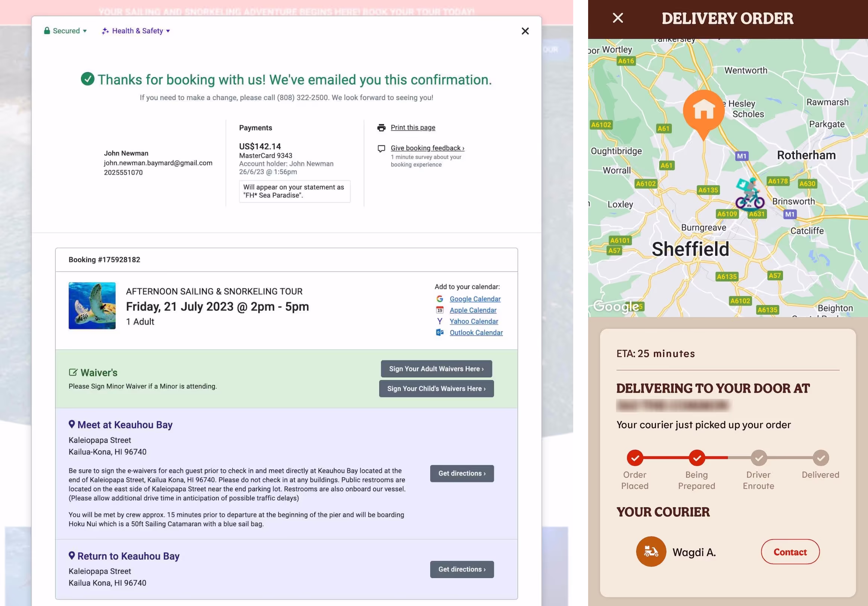
Task: Close the Delivery Order panel
Action: pos(618,18)
